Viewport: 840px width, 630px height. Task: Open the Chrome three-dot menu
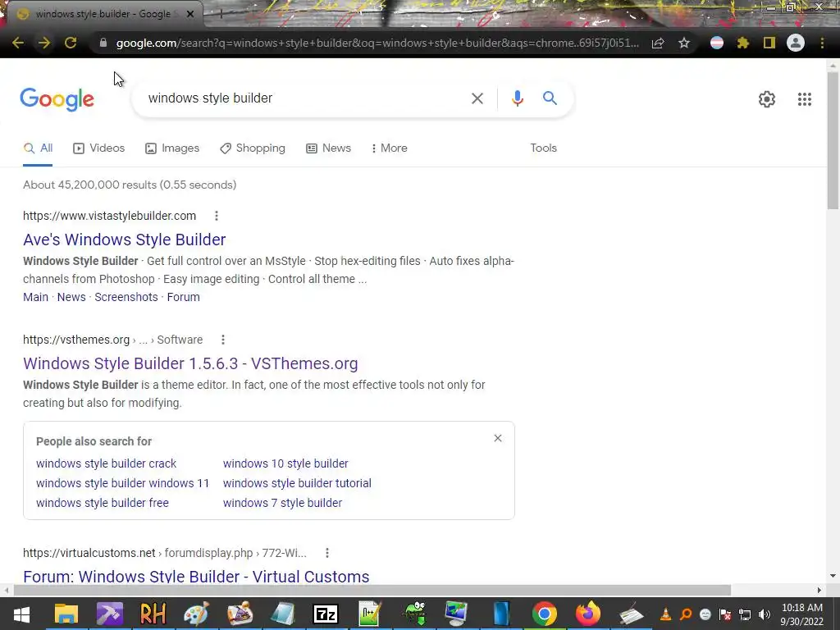[822, 43]
